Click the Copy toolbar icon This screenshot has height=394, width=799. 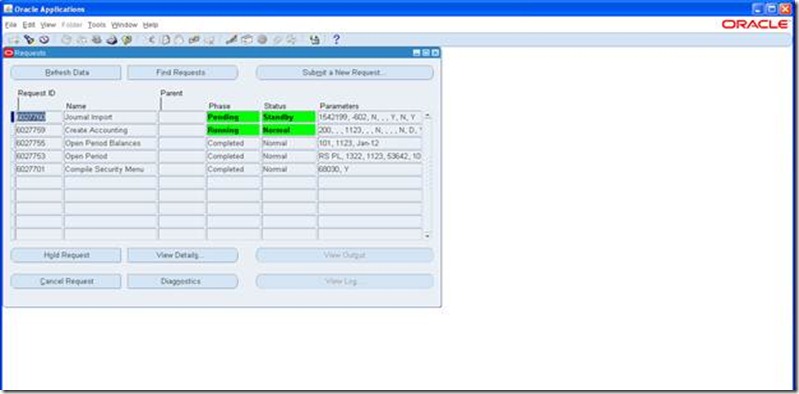pos(166,40)
